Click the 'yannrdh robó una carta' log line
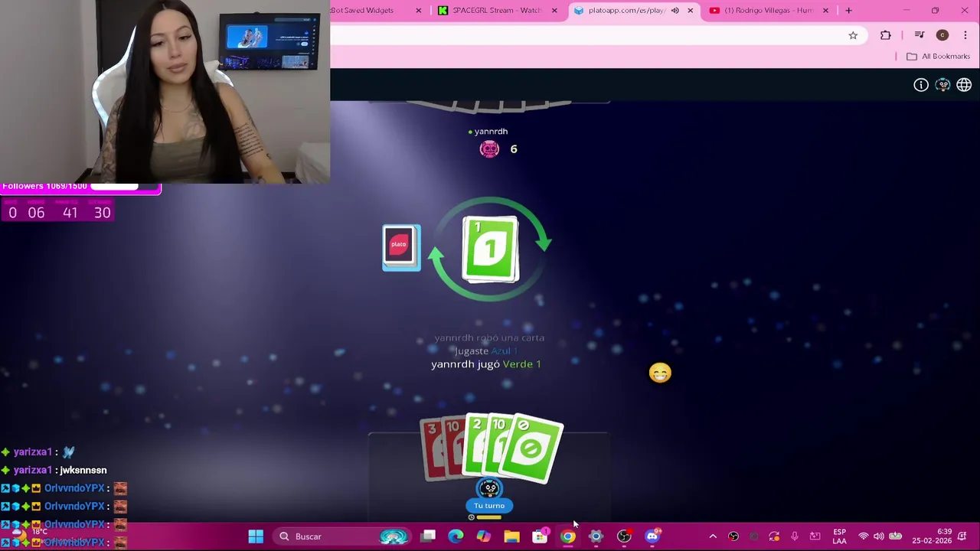 [x=489, y=337]
